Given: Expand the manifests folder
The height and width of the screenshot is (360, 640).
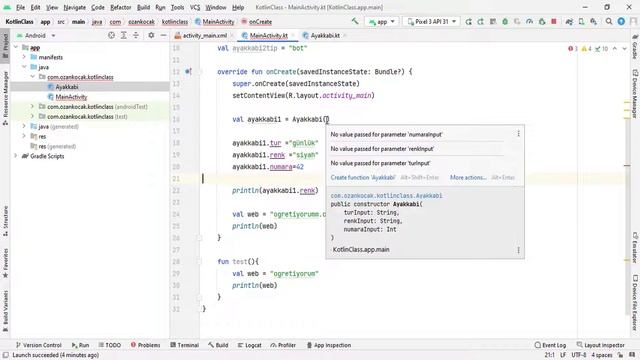Looking at the screenshot, I should tap(24, 57).
